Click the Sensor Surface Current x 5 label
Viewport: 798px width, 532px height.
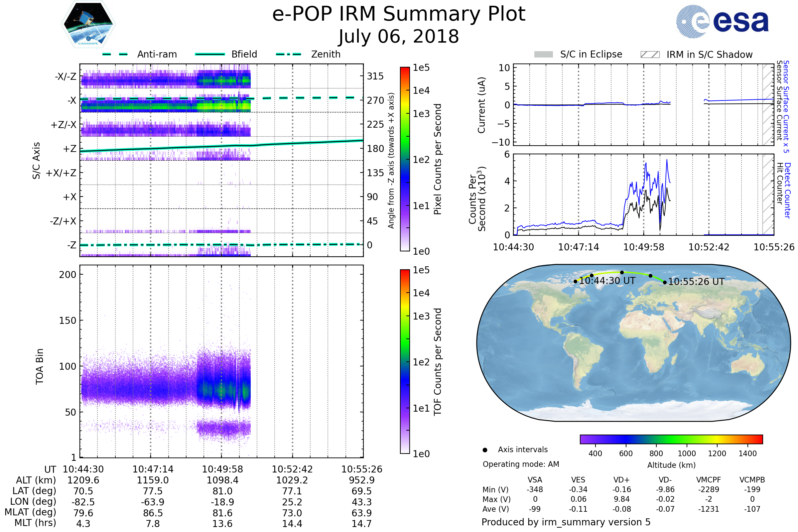pos(786,106)
